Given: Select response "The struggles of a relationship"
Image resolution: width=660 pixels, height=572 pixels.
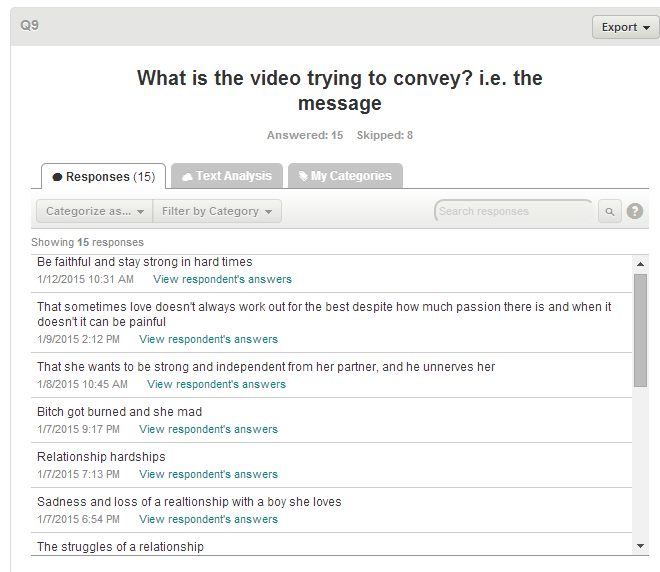Looking at the screenshot, I should coord(120,547).
